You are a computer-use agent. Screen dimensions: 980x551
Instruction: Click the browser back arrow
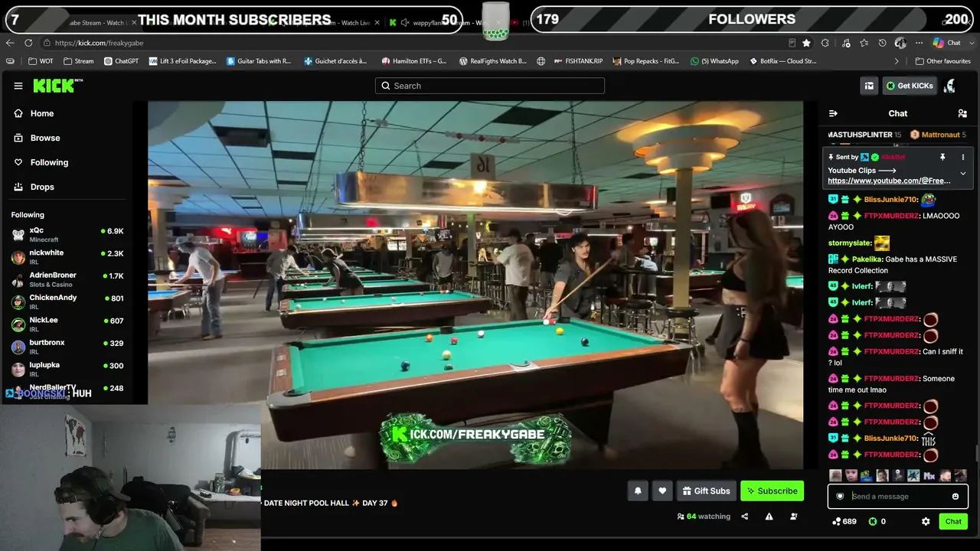point(10,43)
